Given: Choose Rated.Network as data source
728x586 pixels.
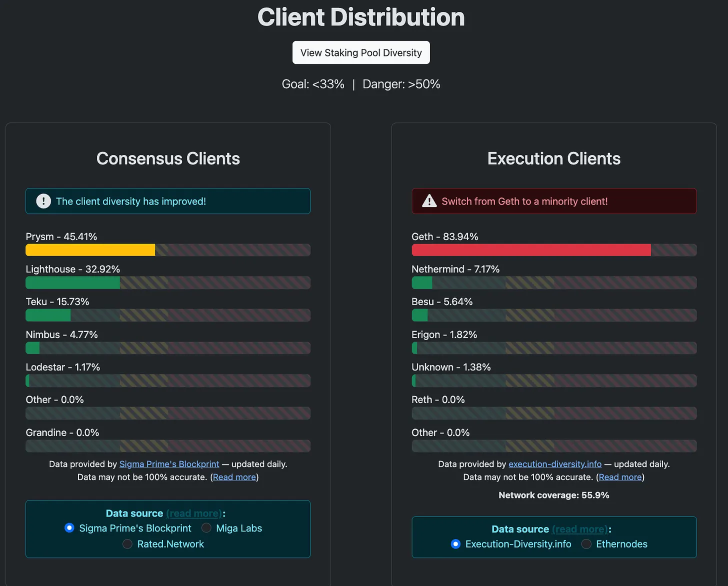Looking at the screenshot, I should [x=127, y=544].
